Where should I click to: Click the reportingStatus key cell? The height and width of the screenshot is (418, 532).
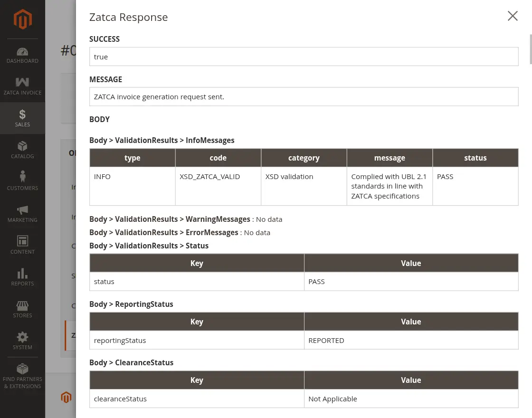coord(197,340)
